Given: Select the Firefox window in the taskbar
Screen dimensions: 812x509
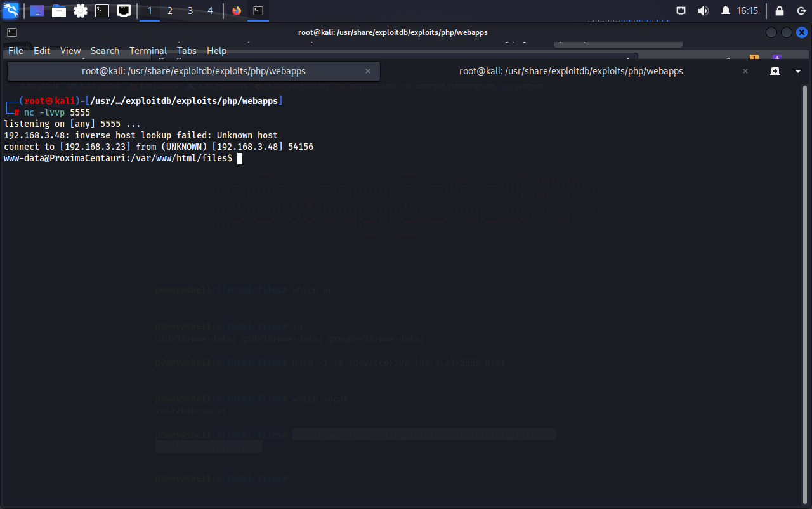Looking at the screenshot, I should [x=237, y=11].
